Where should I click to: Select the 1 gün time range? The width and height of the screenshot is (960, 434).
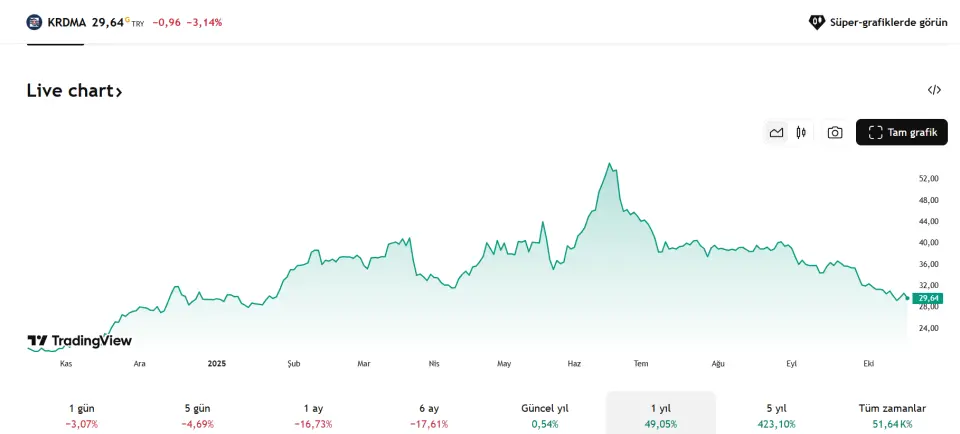pyautogui.click(x=82, y=415)
